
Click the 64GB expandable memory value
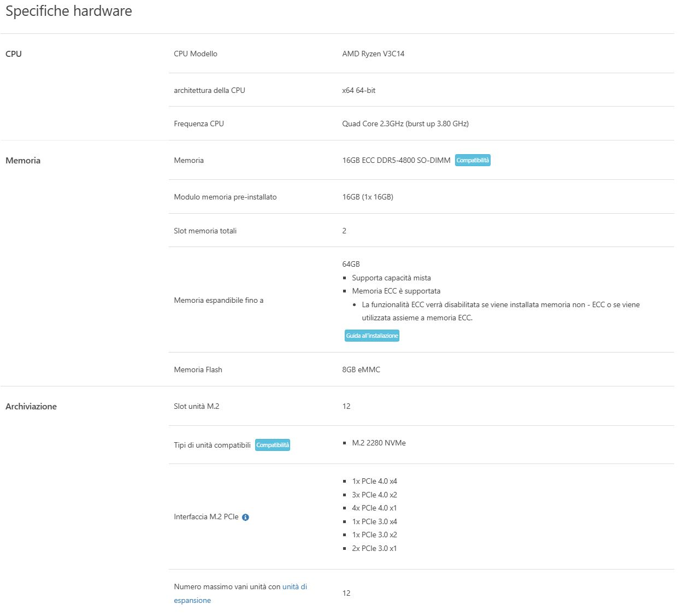(x=351, y=265)
